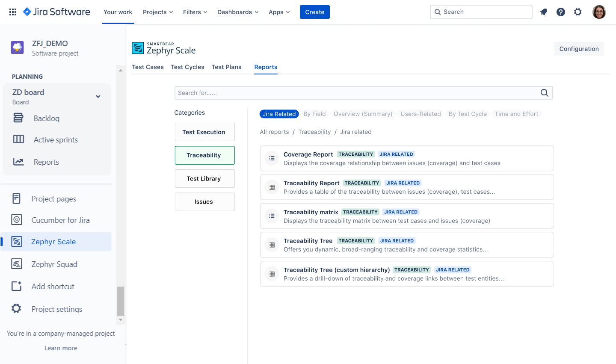Screen dimensions: 616x364
Task: Select the By Field filter chip
Action: click(314, 114)
